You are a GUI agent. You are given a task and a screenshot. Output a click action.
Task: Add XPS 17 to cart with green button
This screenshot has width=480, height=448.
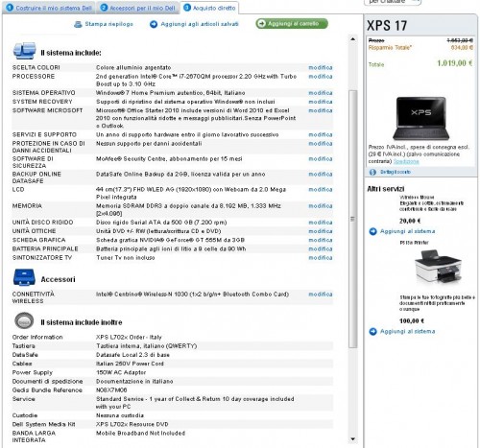tap(292, 24)
